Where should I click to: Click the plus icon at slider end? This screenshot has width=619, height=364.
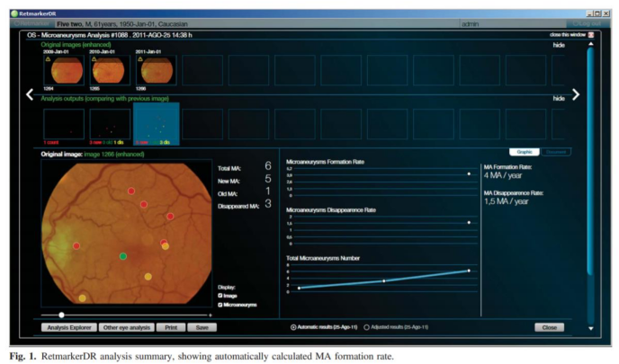(x=211, y=315)
